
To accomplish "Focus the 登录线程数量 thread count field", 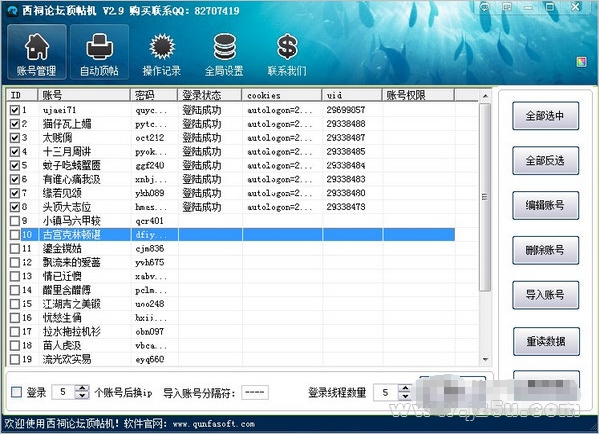I will click(386, 392).
